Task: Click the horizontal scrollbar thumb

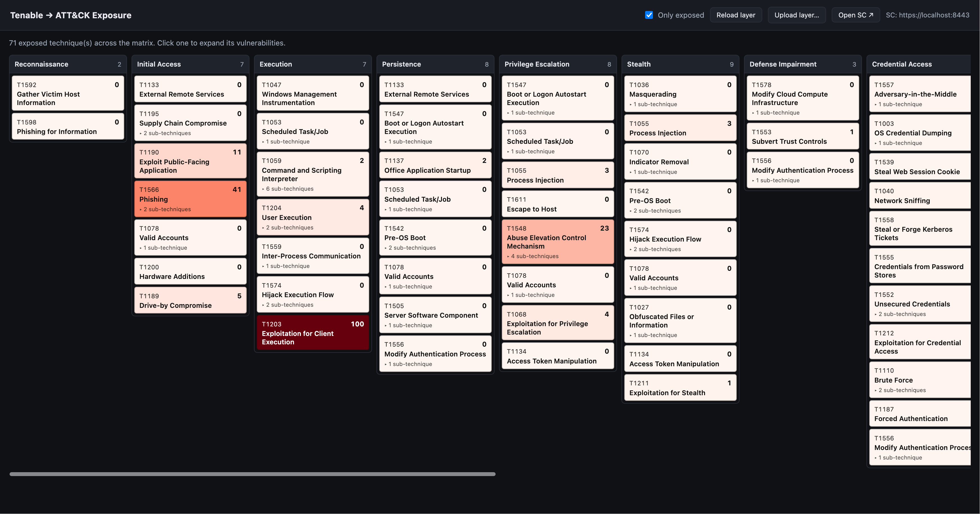Action: click(x=253, y=474)
